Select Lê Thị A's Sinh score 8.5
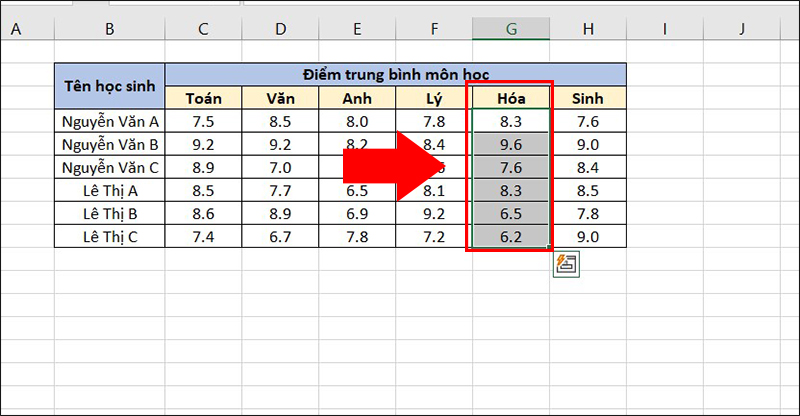Image resolution: width=800 pixels, height=416 pixels. (x=588, y=190)
